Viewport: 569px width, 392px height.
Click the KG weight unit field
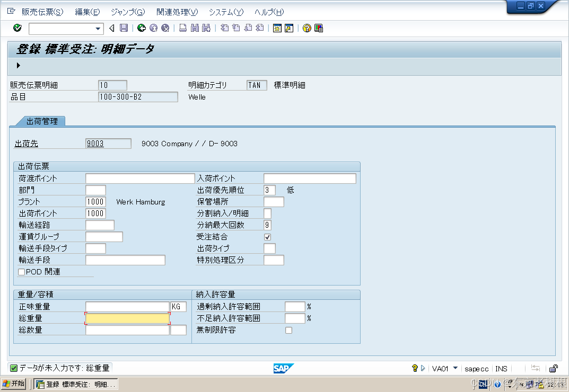click(179, 307)
